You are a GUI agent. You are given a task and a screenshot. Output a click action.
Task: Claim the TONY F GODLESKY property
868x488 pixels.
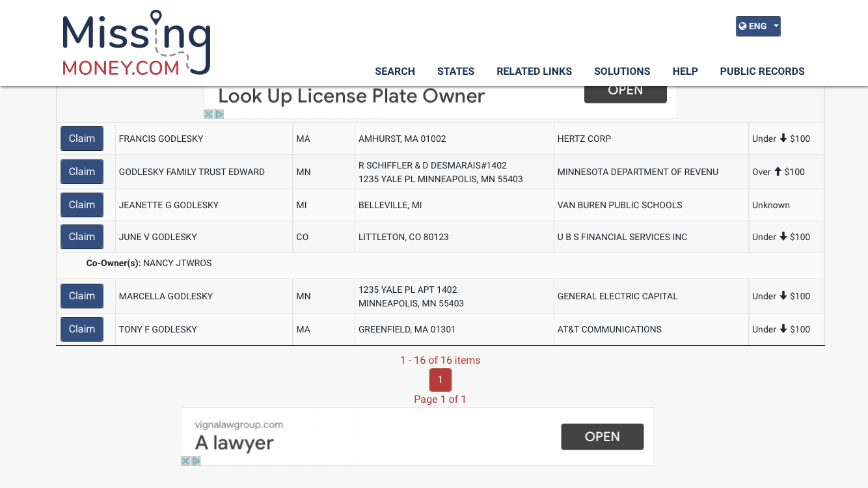tap(82, 329)
